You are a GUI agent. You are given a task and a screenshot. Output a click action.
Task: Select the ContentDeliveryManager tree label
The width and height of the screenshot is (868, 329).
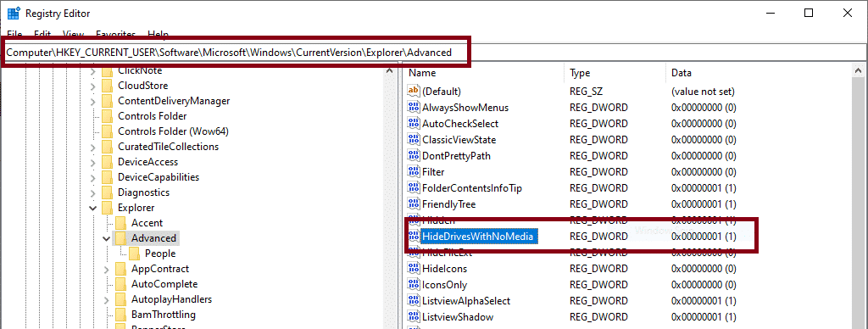click(x=174, y=101)
